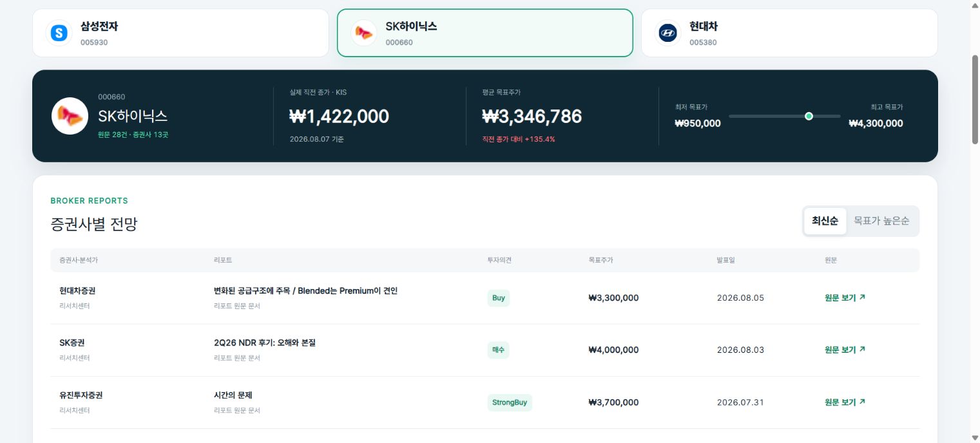The image size is (980, 443).
Task: Click the Buy opinion badge
Action: click(x=498, y=298)
